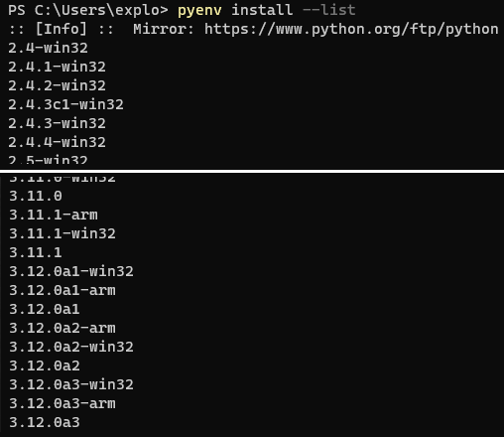Click the final 3.12.0a3 line

(x=45, y=422)
